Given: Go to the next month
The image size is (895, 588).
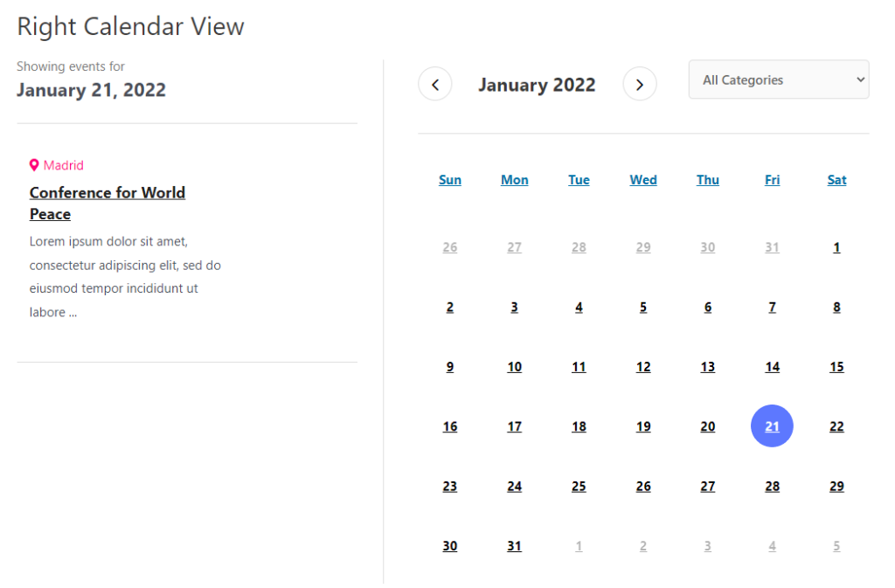Looking at the screenshot, I should 639,85.
